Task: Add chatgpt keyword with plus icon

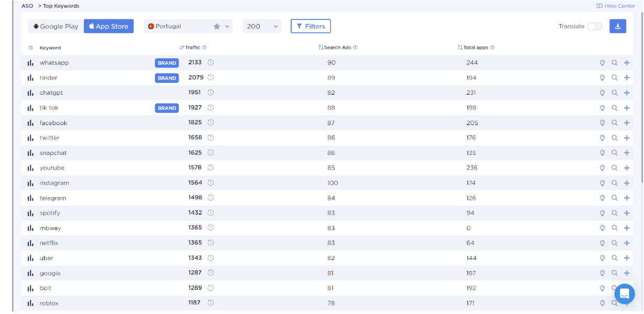Action: click(627, 93)
